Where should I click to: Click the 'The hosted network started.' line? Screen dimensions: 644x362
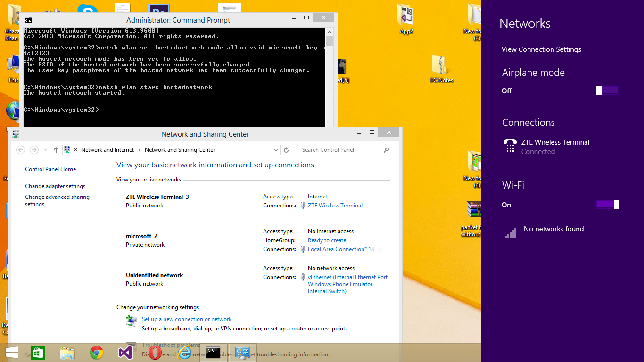point(74,93)
